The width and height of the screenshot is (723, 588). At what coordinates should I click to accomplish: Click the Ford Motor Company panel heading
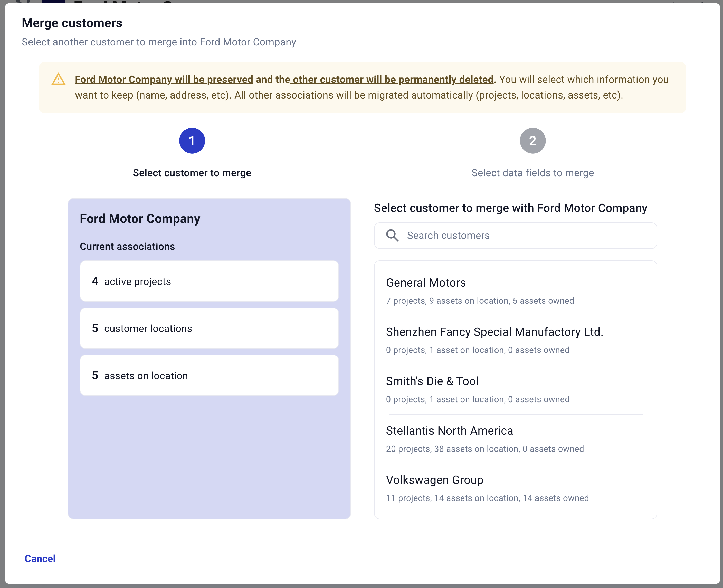tap(140, 219)
